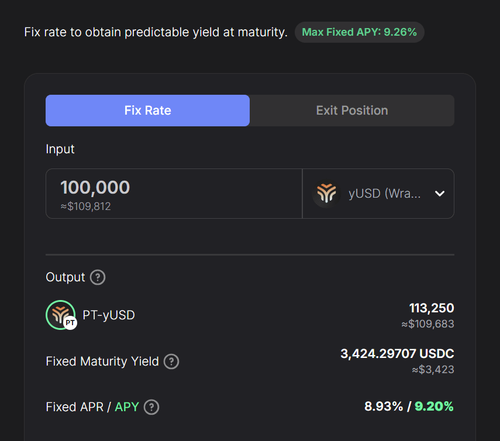Viewport: 500px width, 441px height.
Task: Click the ≈$109,683 output value estimate
Action: point(428,324)
